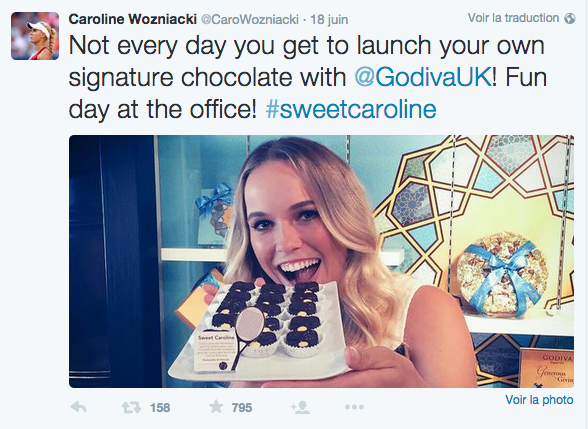Viewport: 588px width, 429px height.
Task: Click Voir la photo link
Action: click(539, 400)
